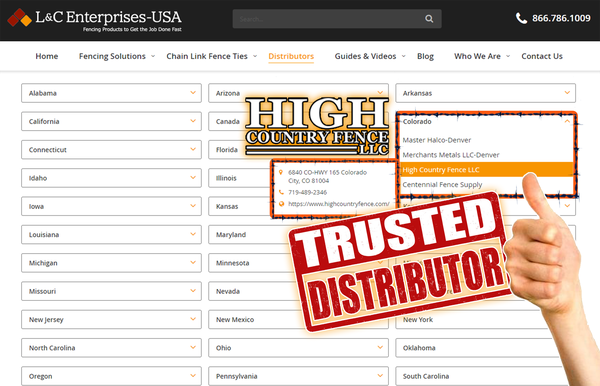
Task: Open the Fencing Solutions menu
Action: click(112, 56)
